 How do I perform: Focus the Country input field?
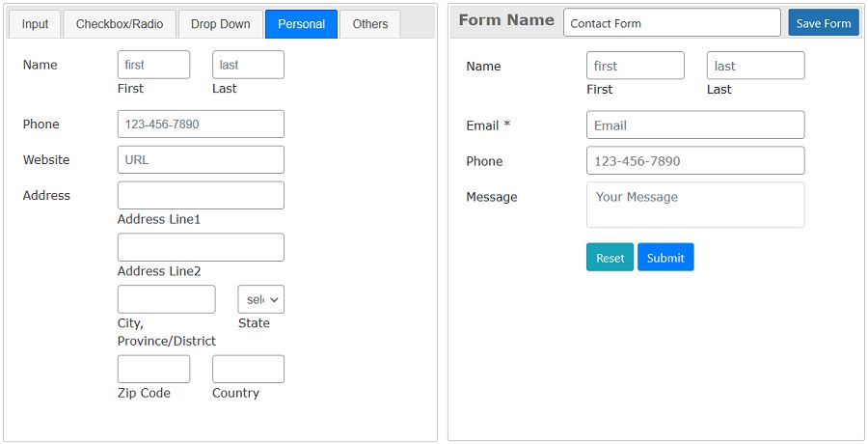(x=248, y=369)
